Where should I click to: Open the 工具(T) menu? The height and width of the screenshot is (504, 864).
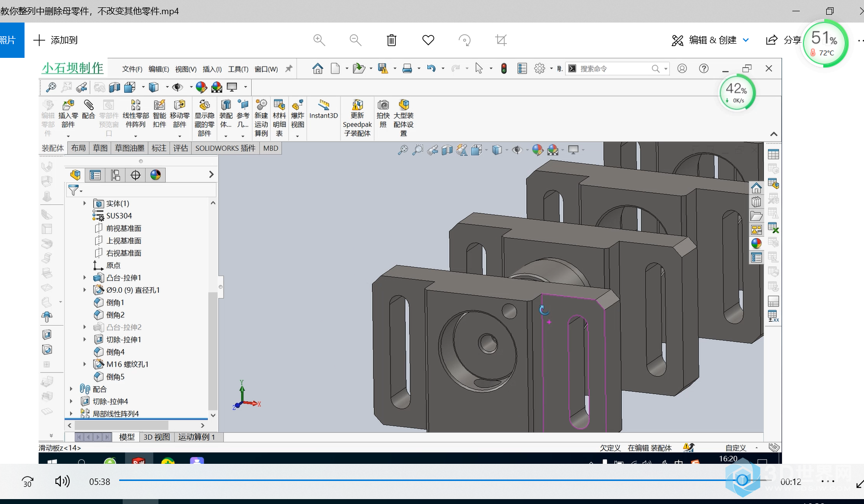pyautogui.click(x=238, y=69)
